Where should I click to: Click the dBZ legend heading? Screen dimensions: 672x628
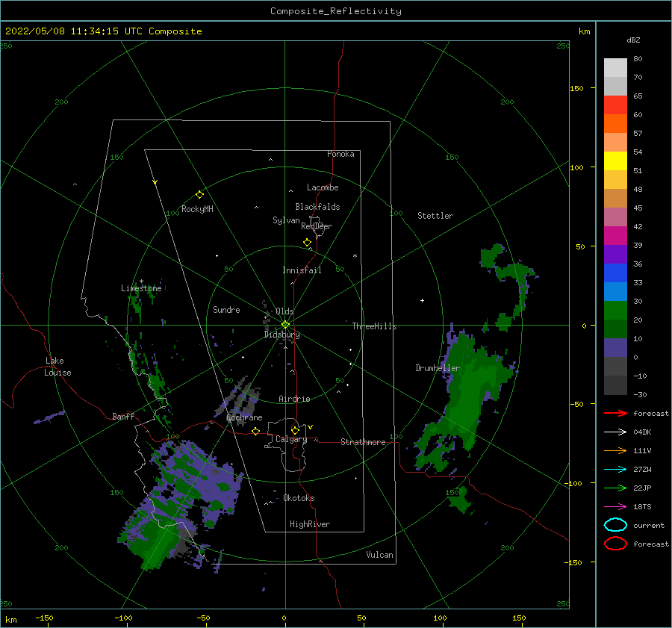pyautogui.click(x=633, y=40)
